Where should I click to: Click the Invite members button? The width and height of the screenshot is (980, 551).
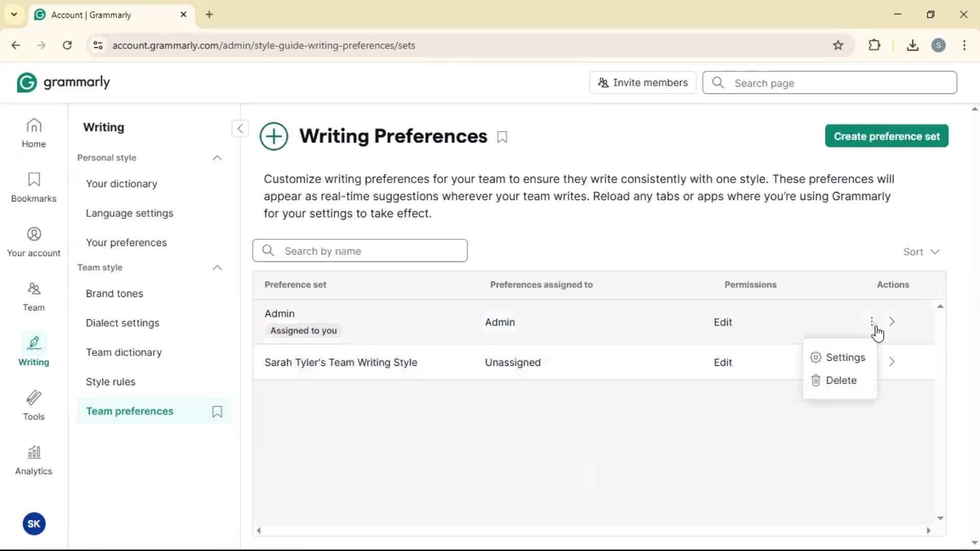pos(643,83)
